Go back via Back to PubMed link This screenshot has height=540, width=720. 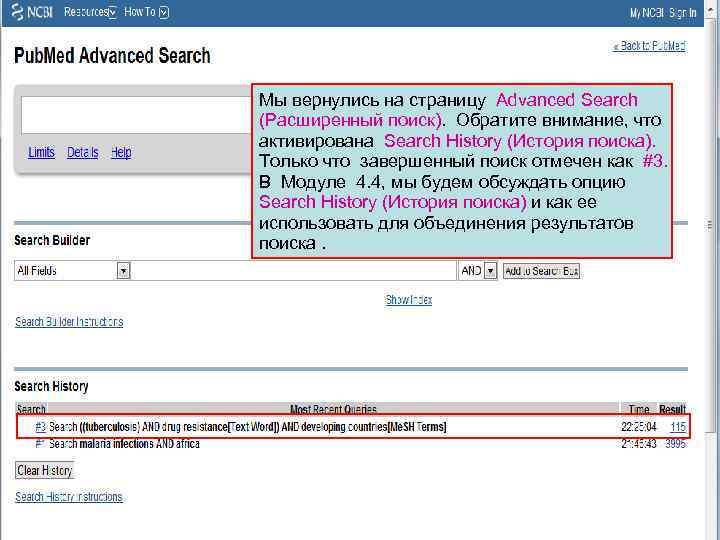649,46
